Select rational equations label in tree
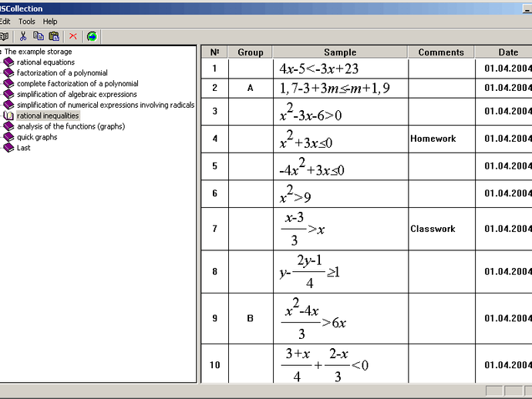This screenshot has width=532, height=399. pyautogui.click(x=45, y=62)
